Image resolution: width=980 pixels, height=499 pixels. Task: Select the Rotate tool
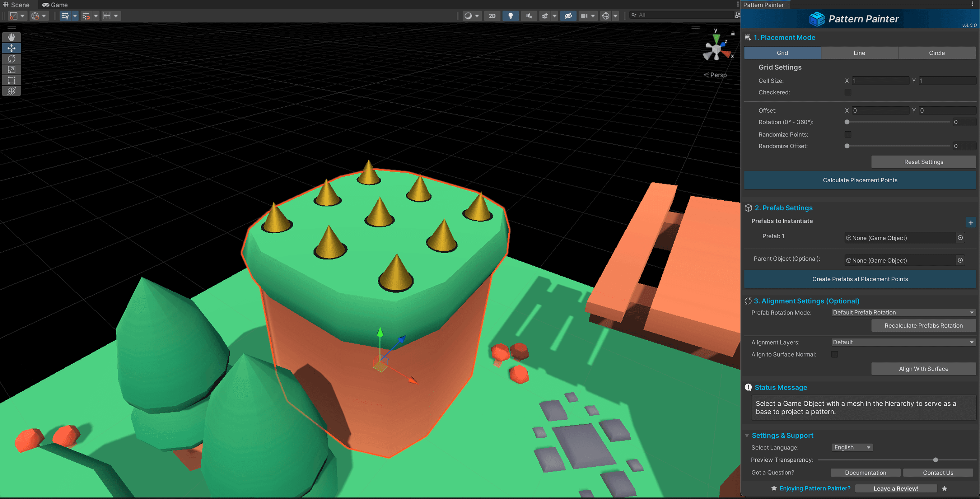click(12, 58)
